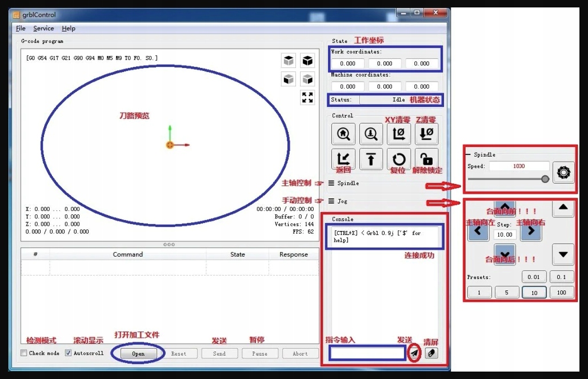Click the second Work coordinates field

[385, 63]
